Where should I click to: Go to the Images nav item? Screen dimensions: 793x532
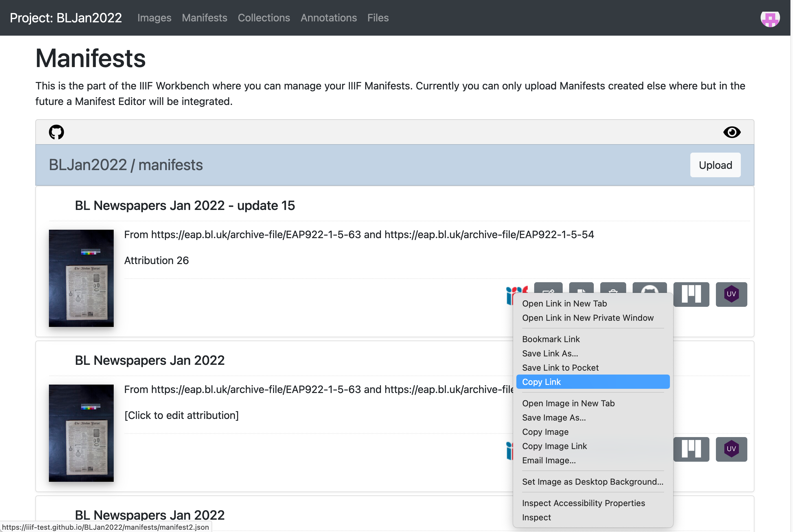click(154, 17)
